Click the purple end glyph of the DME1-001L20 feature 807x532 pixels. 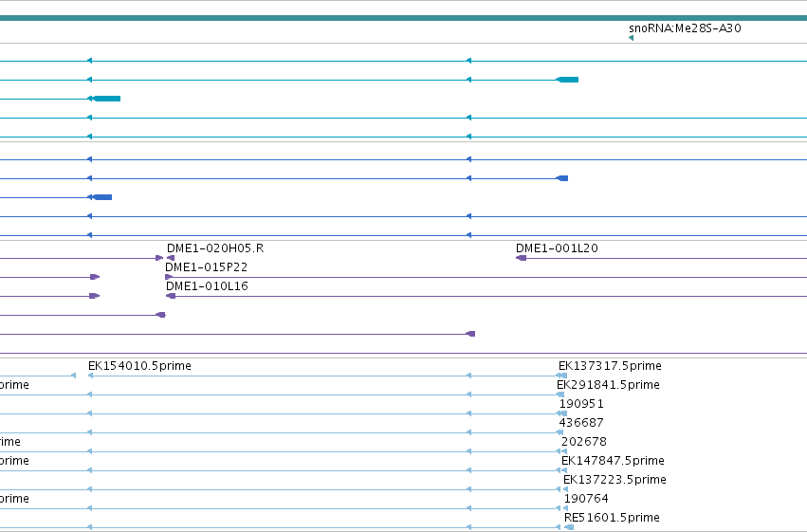tap(521, 258)
